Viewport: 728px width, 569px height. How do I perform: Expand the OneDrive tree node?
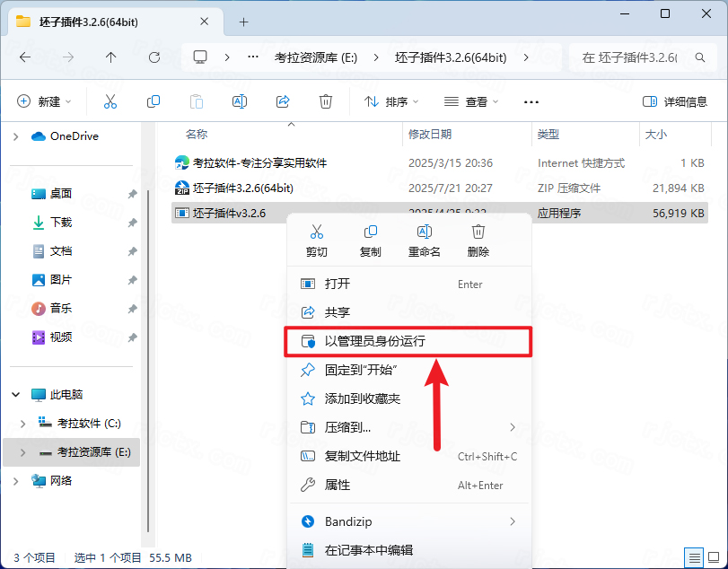click(x=16, y=136)
